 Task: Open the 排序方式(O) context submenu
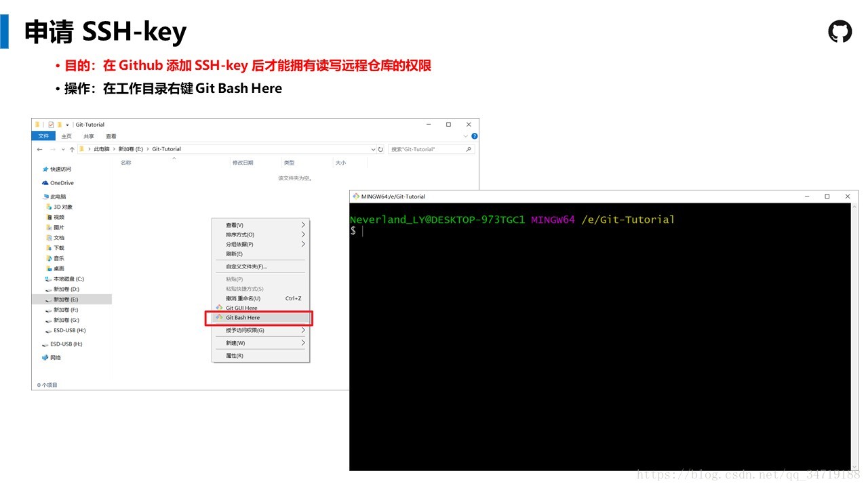[261, 235]
